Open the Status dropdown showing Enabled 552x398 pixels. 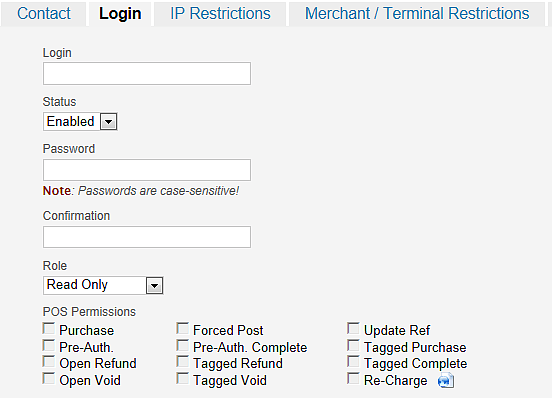click(x=80, y=121)
